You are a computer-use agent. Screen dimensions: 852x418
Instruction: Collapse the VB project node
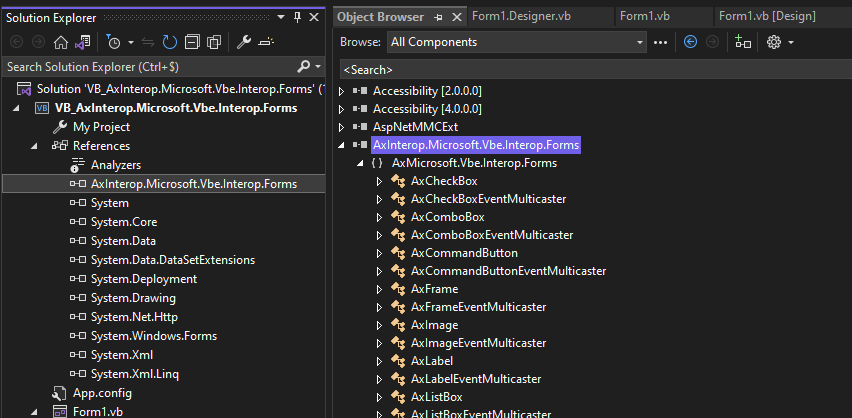(16, 108)
